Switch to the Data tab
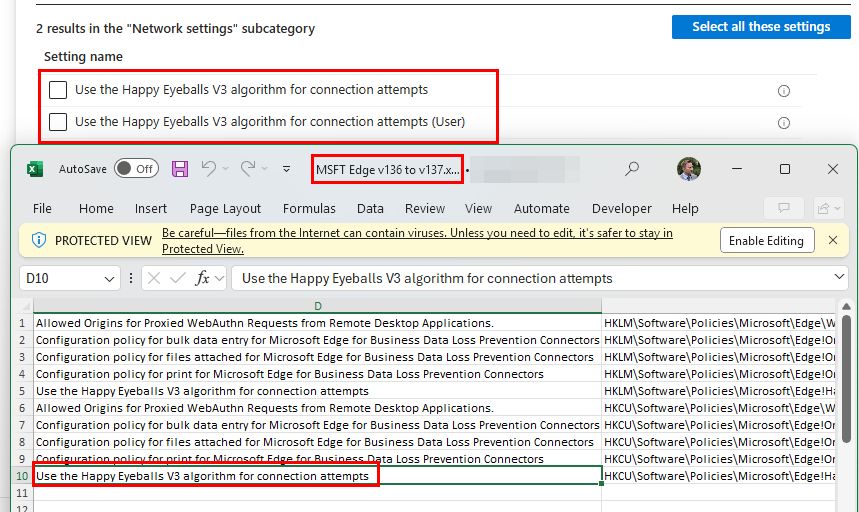This screenshot has height=512, width=859. coord(370,209)
